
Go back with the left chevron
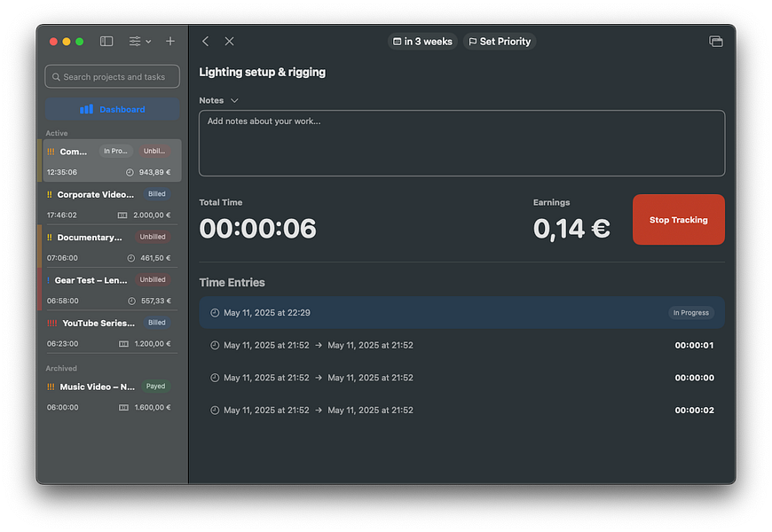[205, 42]
